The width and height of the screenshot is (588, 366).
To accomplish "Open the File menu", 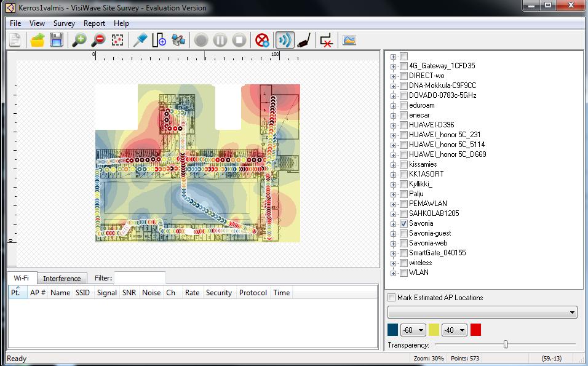I will click(x=15, y=23).
